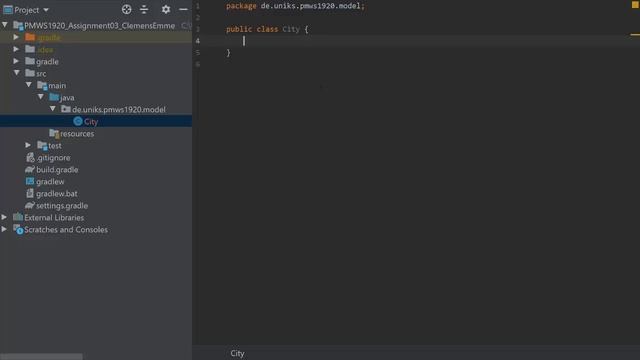Click the Collapse All icon

pos(144,9)
